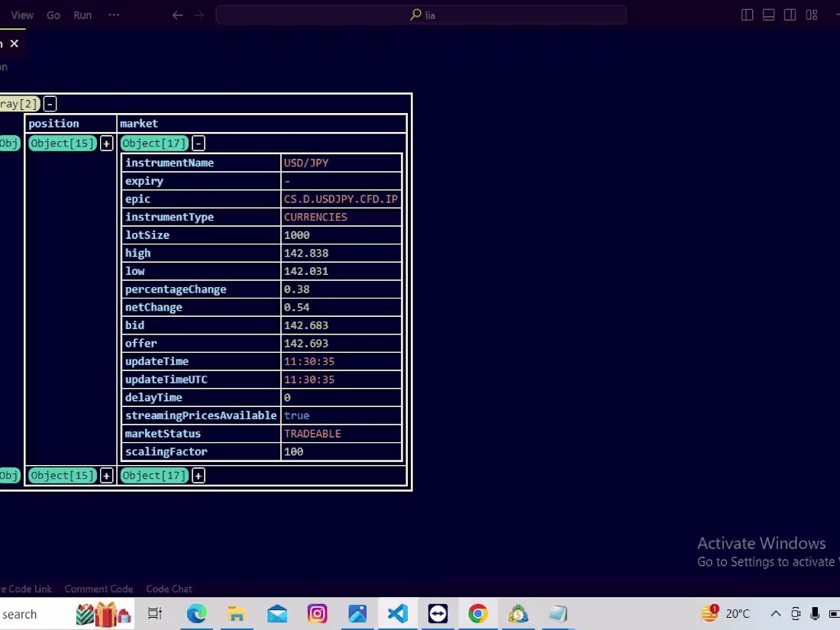Click the forward navigation arrow

(x=199, y=15)
